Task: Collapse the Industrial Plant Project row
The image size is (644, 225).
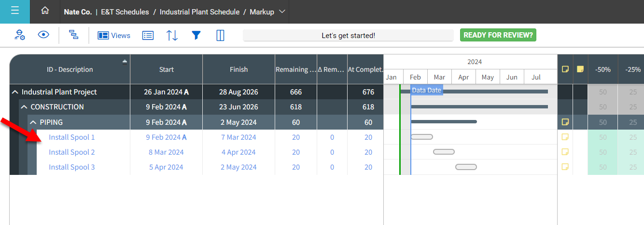Action: [15, 92]
